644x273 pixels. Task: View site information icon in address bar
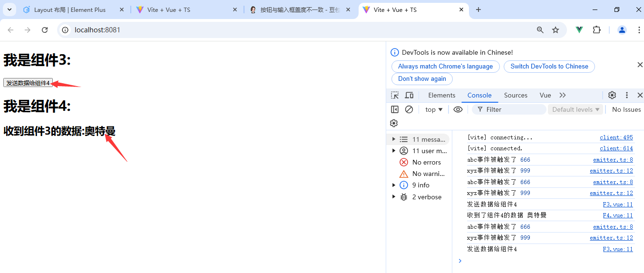pyautogui.click(x=66, y=30)
